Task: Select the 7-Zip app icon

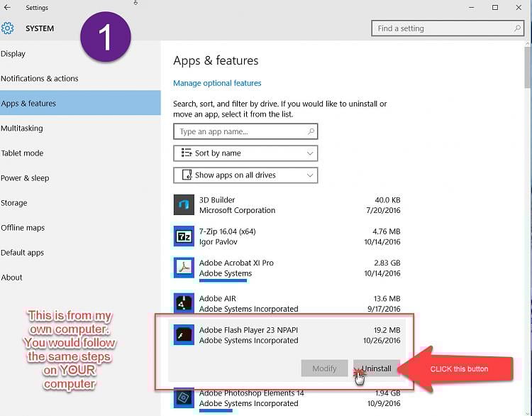Action: coord(184,236)
